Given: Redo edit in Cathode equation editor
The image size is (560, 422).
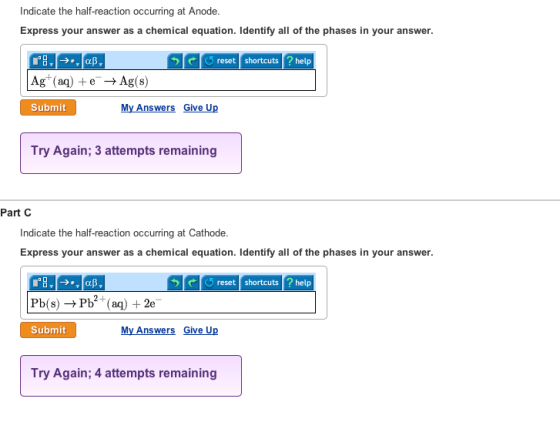Looking at the screenshot, I should (192, 283).
